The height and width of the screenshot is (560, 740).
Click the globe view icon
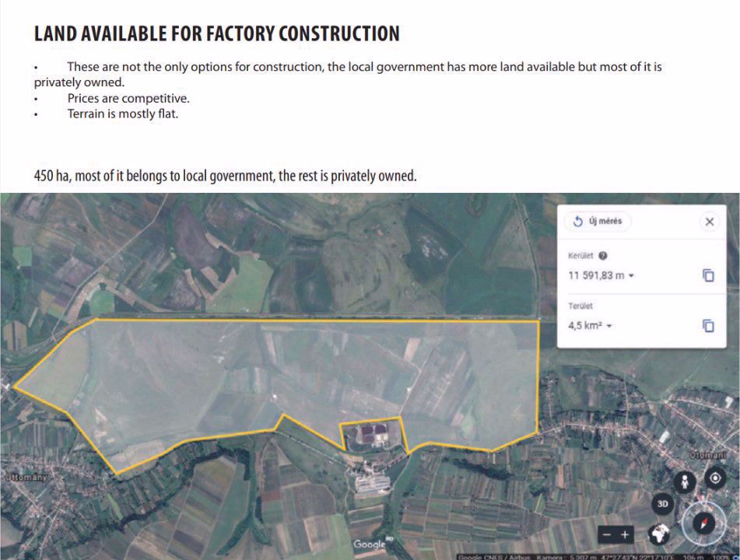[x=659, y=534]
